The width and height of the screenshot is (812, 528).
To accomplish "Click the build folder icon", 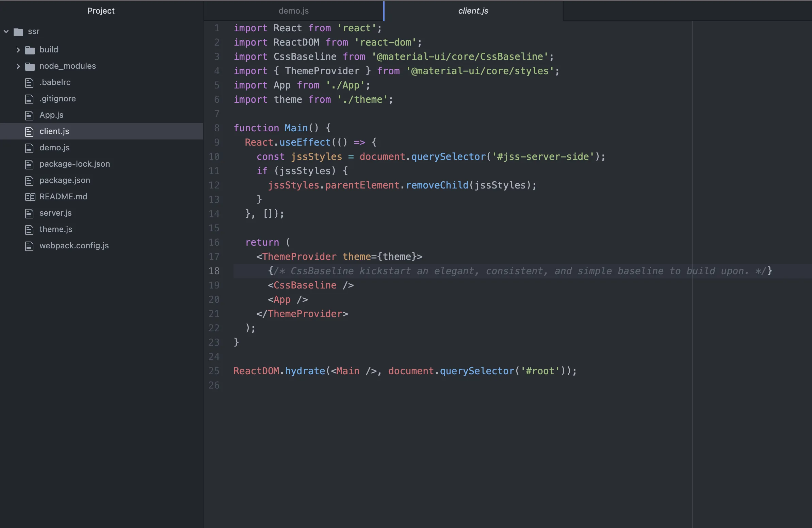I will click(x=30, y=50).
